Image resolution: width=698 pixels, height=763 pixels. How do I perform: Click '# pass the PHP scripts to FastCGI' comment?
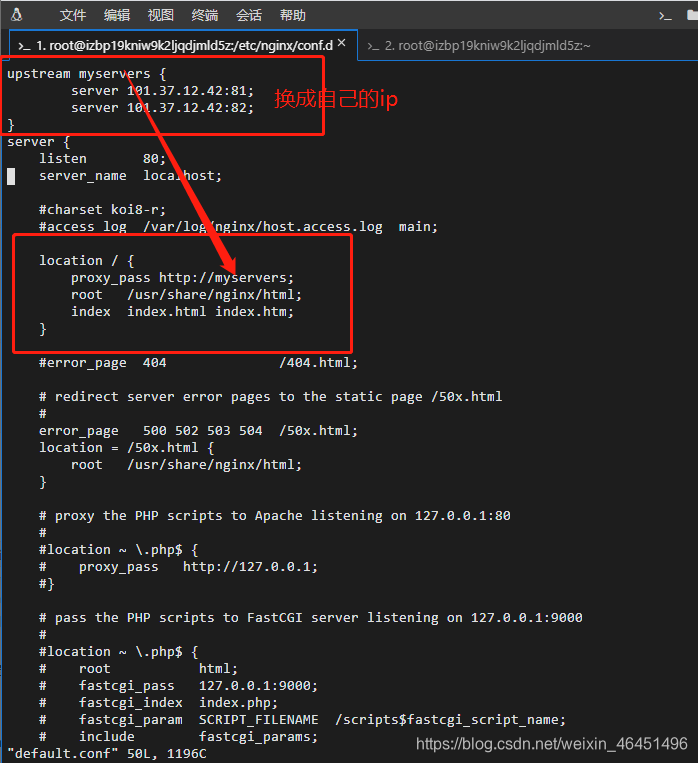[311, 618]
